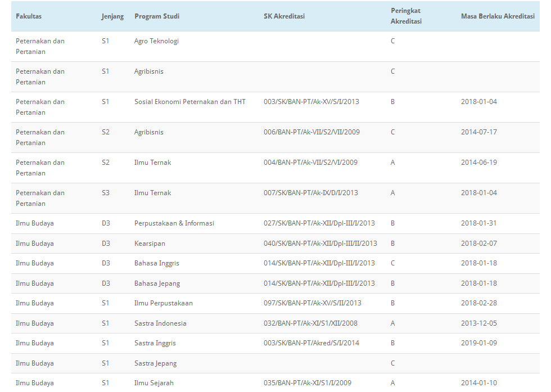Select Sosial Ekonomi Peternakan dan THT cell
The image size is (551, 392).
pos(190,102)
